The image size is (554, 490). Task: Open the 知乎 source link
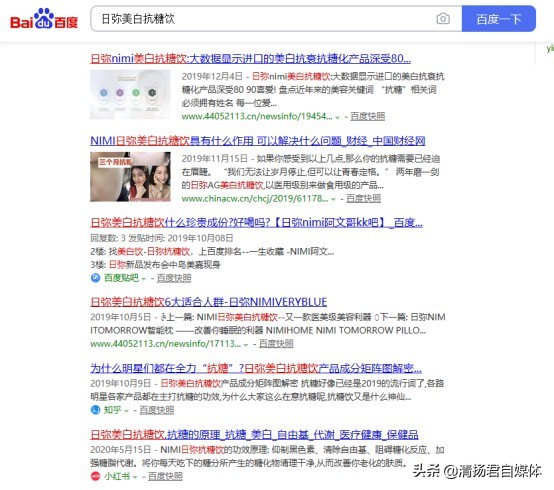click(x=112, y=410)
